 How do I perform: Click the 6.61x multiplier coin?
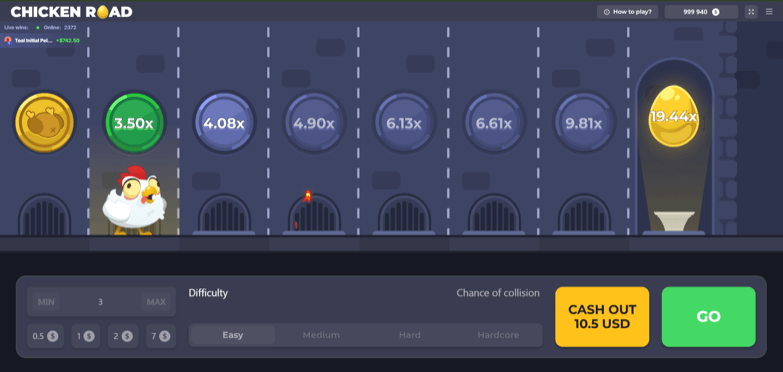[x=493, y=123]
